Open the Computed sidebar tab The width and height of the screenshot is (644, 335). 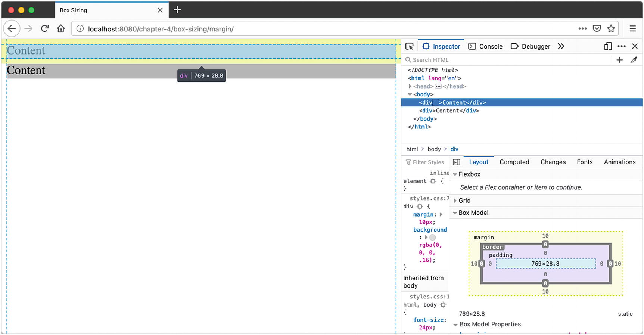(x=514, y=162)
